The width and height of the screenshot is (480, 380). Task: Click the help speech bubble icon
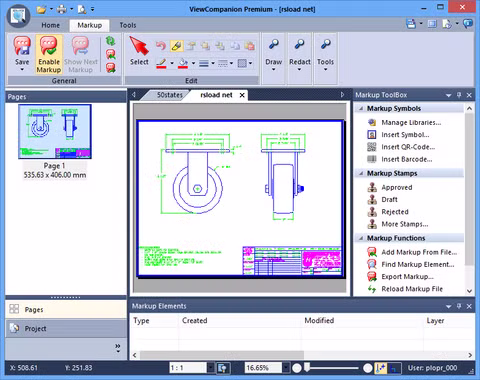click(x=468, y=24)
